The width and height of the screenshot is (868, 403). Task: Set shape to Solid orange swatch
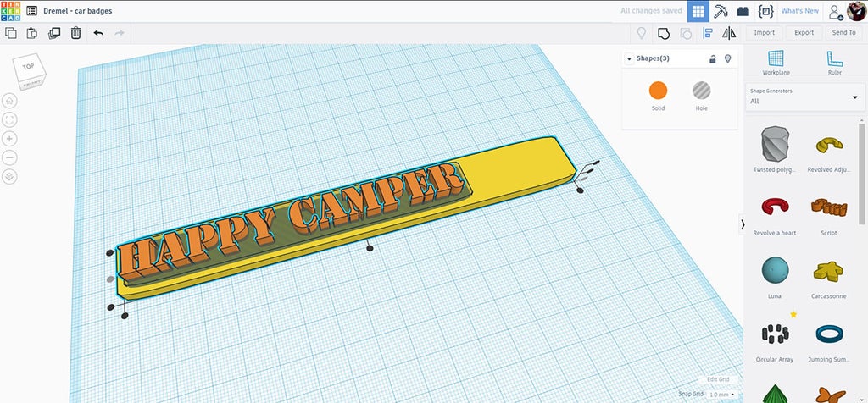pyautogui.click(x=658, y=90)
